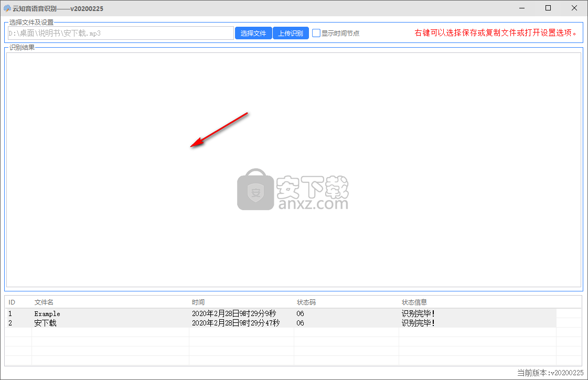The image size is (588, 380).
Task: Click the app icon in title bar
Action: (x=7, y=8)
